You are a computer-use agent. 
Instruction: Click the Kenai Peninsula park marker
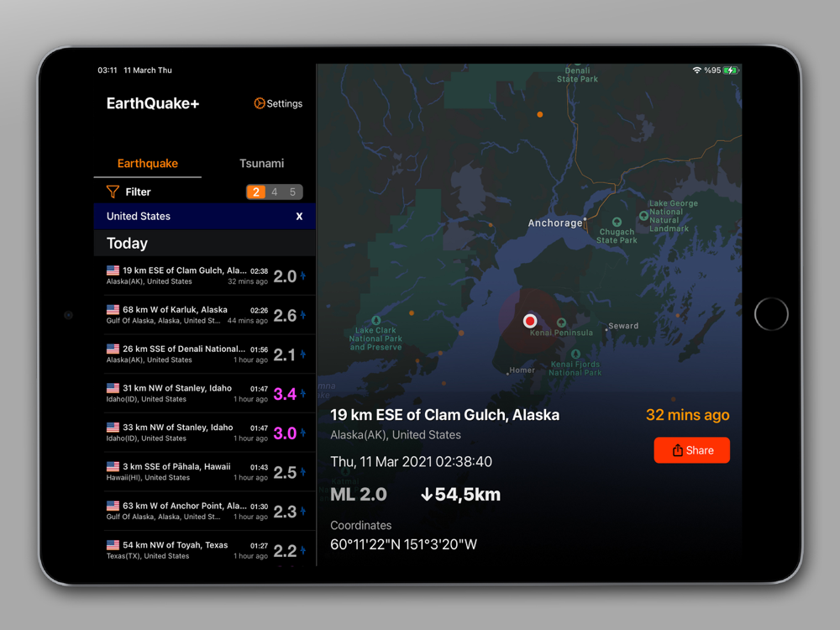pos(561,323)
